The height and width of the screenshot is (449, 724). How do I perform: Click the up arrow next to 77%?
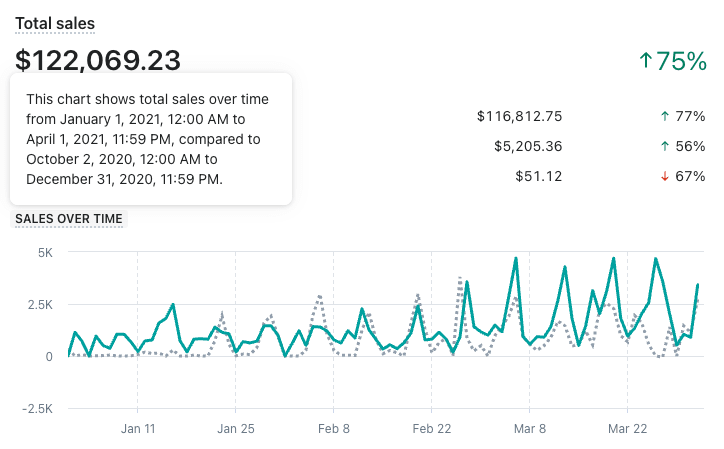click(665, 116)
